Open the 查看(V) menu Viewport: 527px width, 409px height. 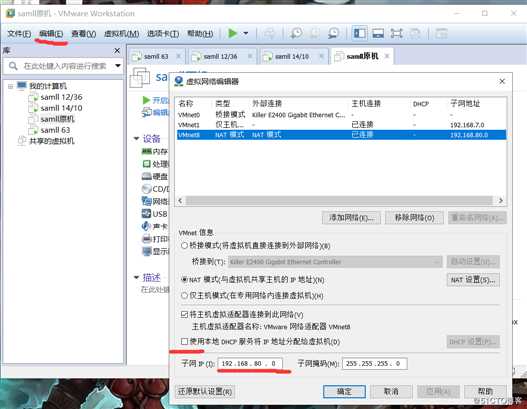pos(84,34)
